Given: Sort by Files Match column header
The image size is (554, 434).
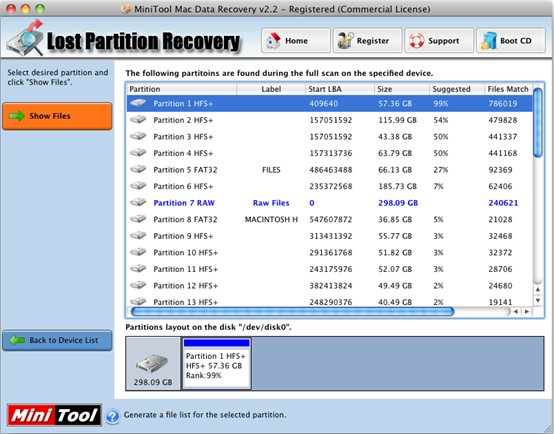Looking at the screenshot, I should 508,89.
